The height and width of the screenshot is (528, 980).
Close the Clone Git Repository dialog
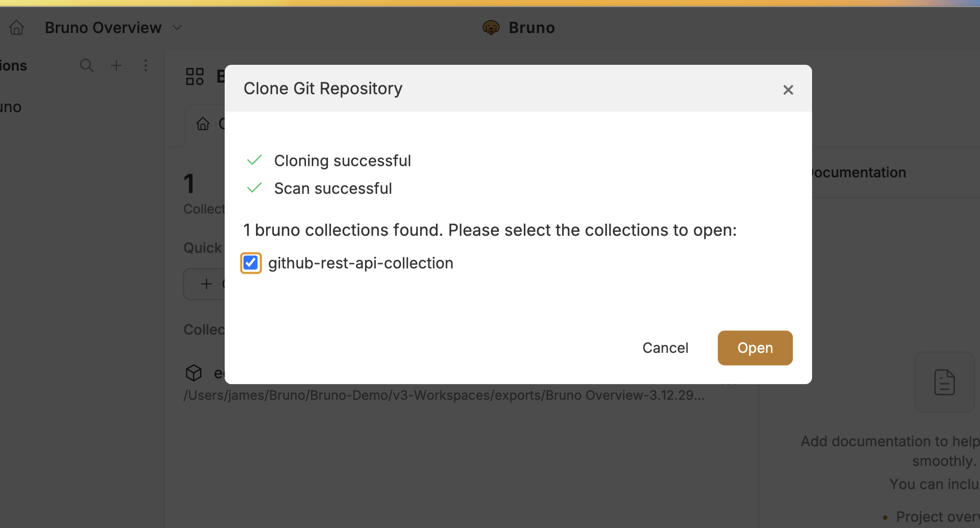point(788,89)
